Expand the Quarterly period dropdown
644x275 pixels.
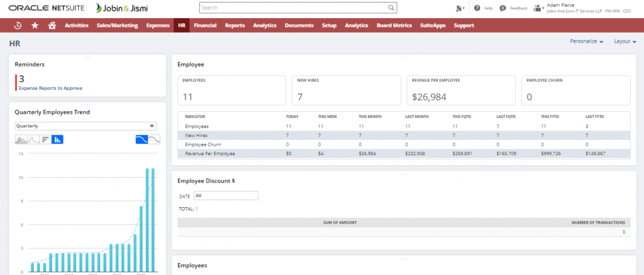coord(85,125)
